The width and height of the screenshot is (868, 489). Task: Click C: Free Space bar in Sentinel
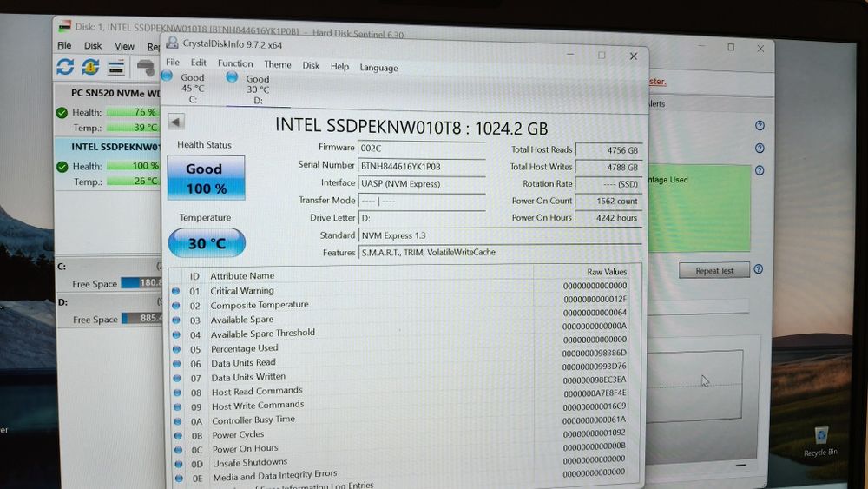[x=141, y=283]
